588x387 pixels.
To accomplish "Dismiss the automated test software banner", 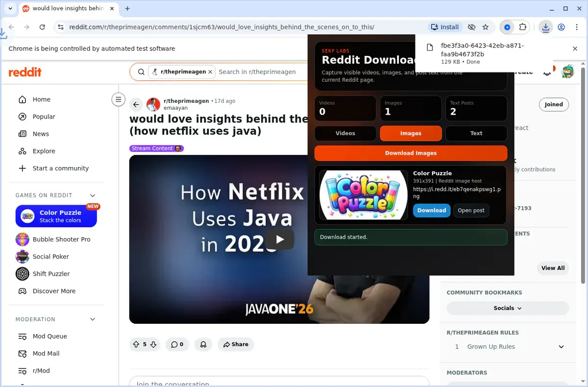I will pyautogui.click(x=575, y=48).
